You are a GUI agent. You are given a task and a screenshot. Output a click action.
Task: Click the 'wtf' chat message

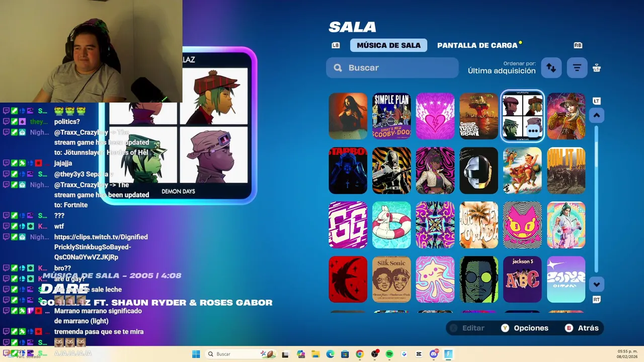pyautogui.click(x=59, y=226)
